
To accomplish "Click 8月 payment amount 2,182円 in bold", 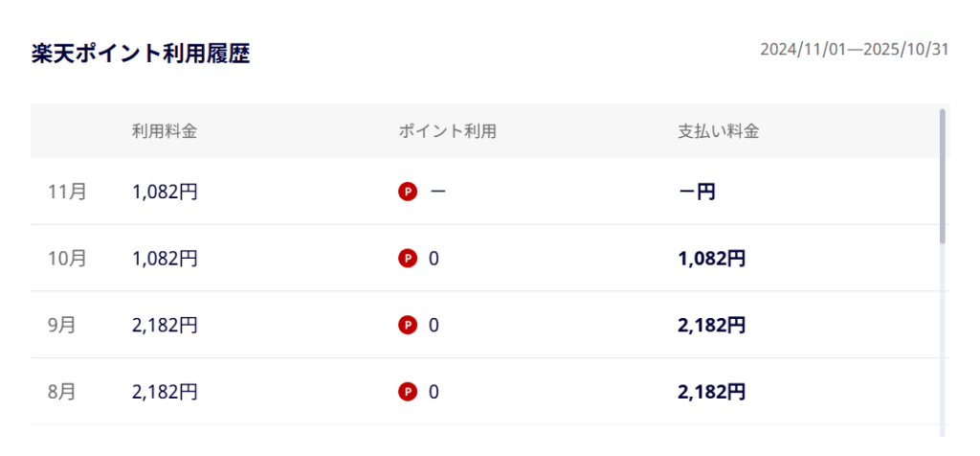I will (x=711, y=392).
